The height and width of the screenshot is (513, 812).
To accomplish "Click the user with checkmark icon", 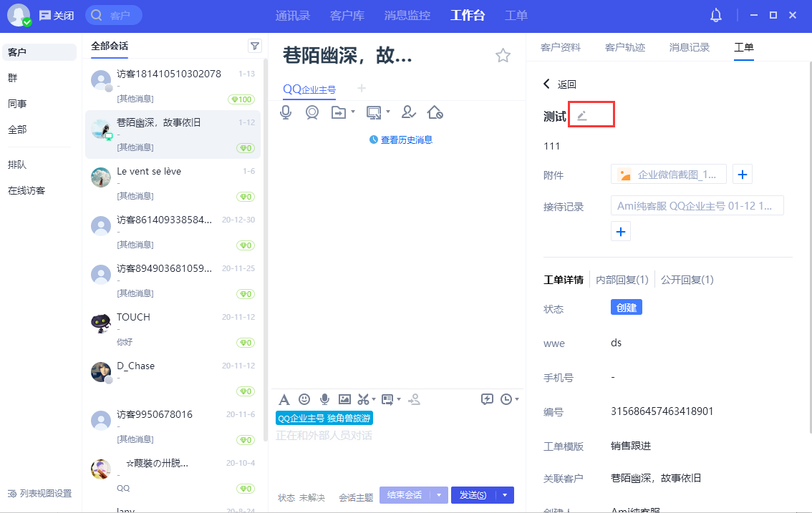I will [x=409, y=112].
